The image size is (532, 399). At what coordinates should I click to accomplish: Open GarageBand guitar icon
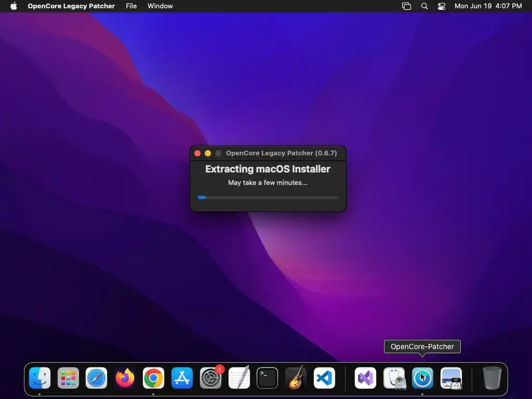(x=296, y=378)
